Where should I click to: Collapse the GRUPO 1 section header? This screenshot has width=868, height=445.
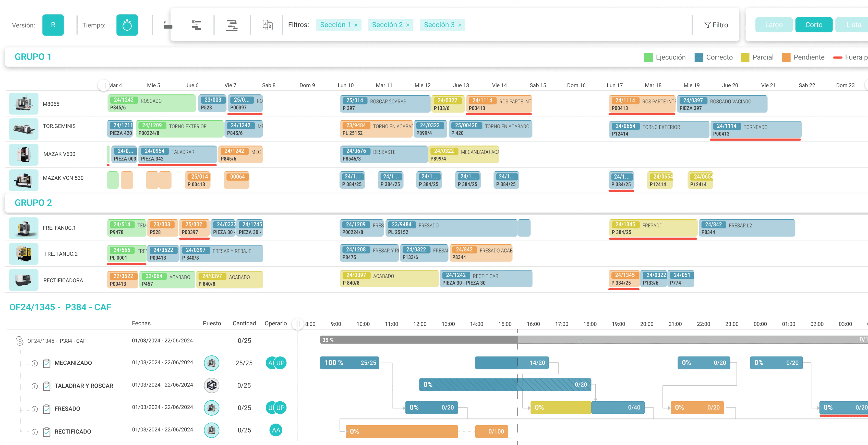pyautogui.click(x=33, y=57)
